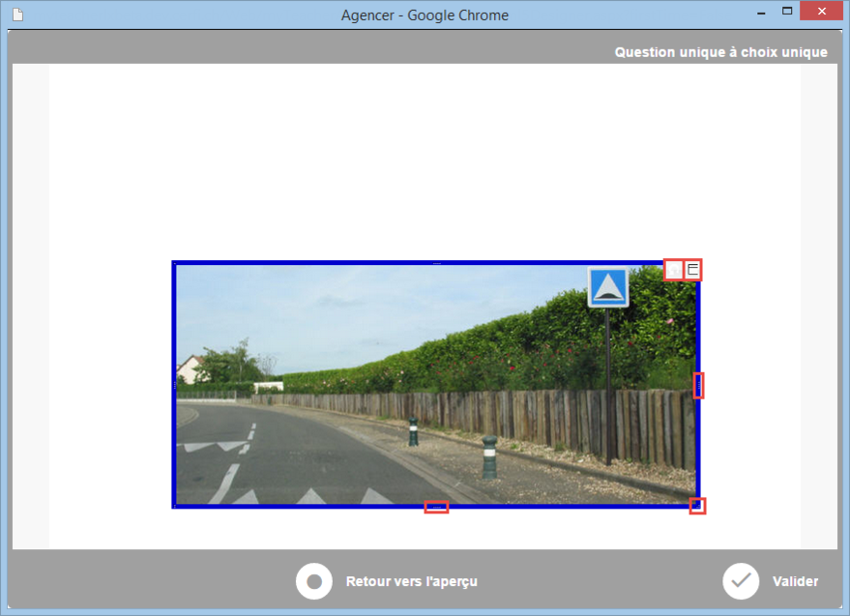850x616 pixels.
Task: Click the circle icon beside Retour vers l'aperçu
Action: pyautogui.click(x=314, y=581)
